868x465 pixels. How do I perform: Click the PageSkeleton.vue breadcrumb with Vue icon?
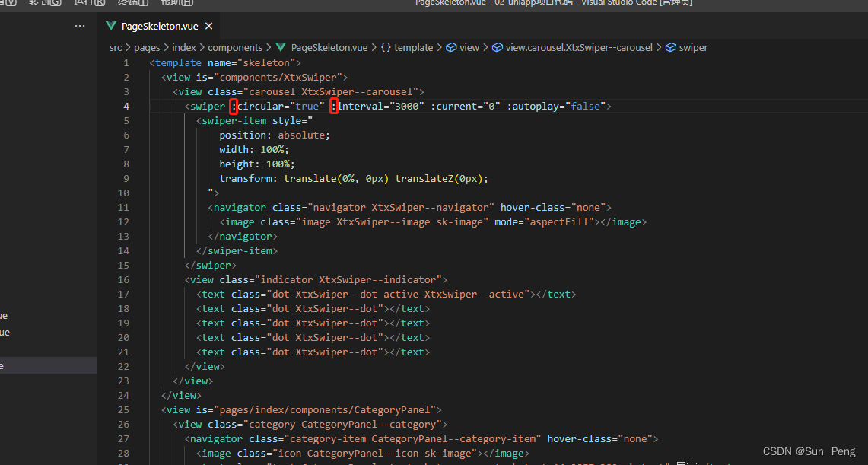(x=322, y=48)
